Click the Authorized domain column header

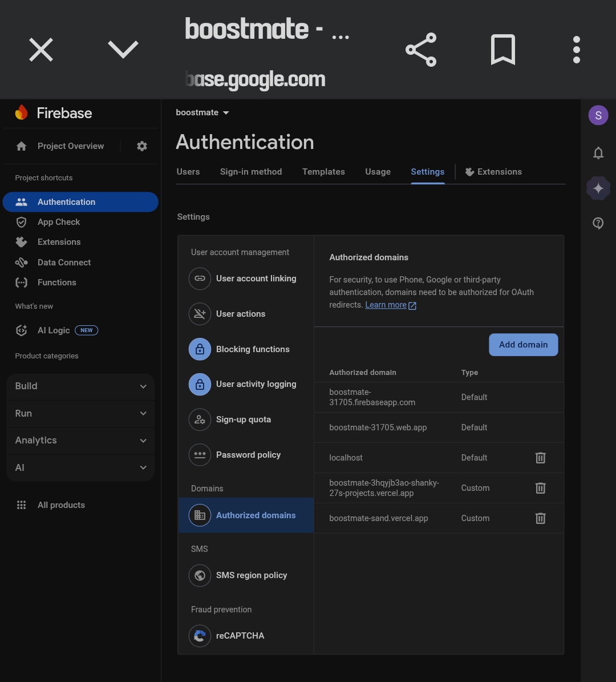363,372
